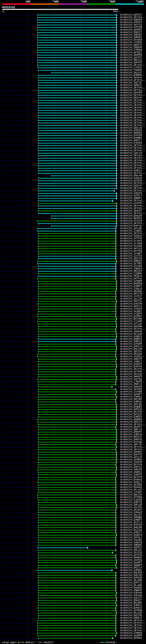Select label UniRef100_Q8RYB7
Screen dimensions: 146x644
coord(131,35)
